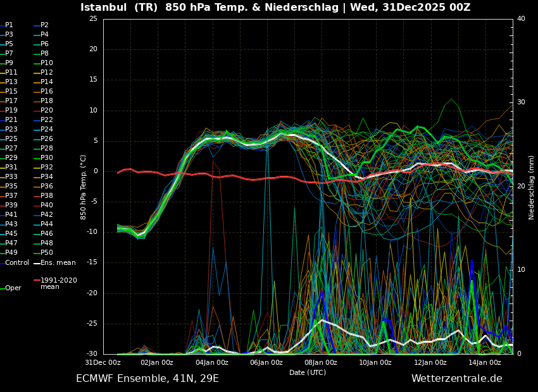This screenshot has height=392, width=538.
Task: Click legend entry P44
Action: [43, 224]
